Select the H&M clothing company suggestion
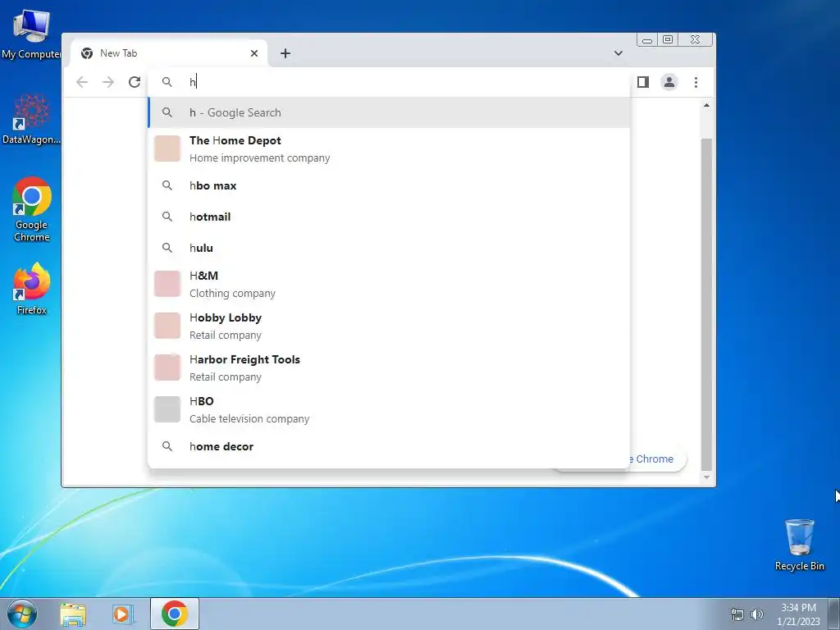This screenshot has height=630, width=840. click(x=389, y=284)
